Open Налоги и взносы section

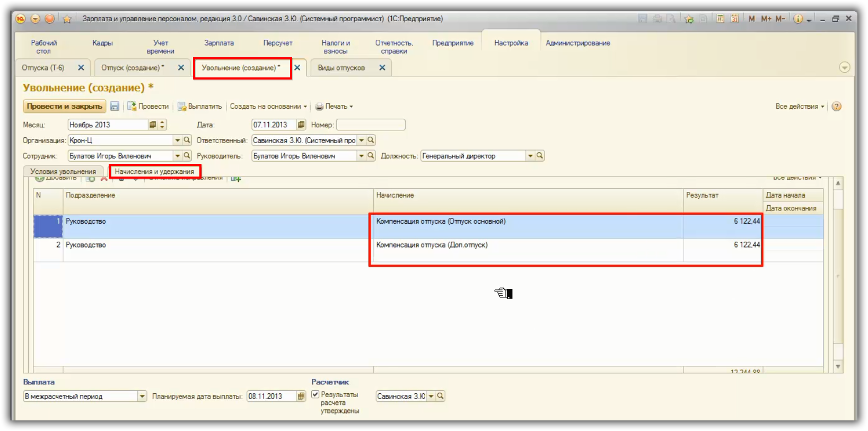point(336,47)
